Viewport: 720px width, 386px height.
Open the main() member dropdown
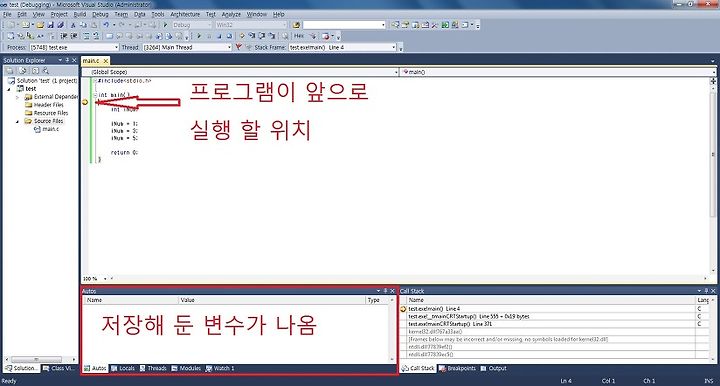(558, 72)
